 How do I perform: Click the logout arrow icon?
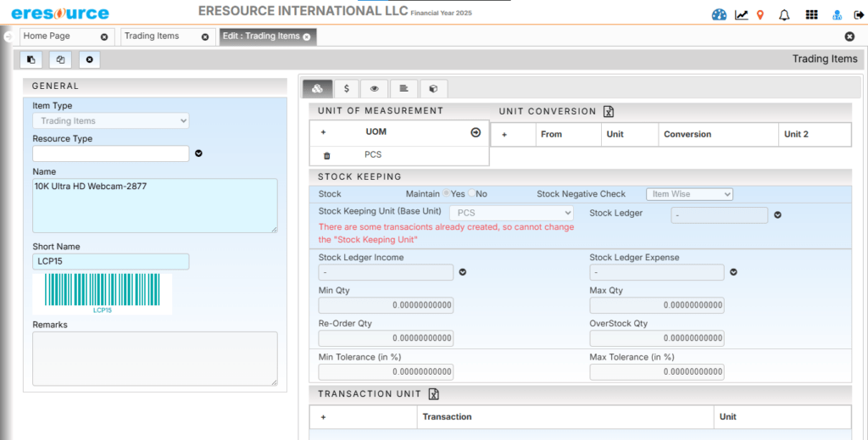[859, 14]
